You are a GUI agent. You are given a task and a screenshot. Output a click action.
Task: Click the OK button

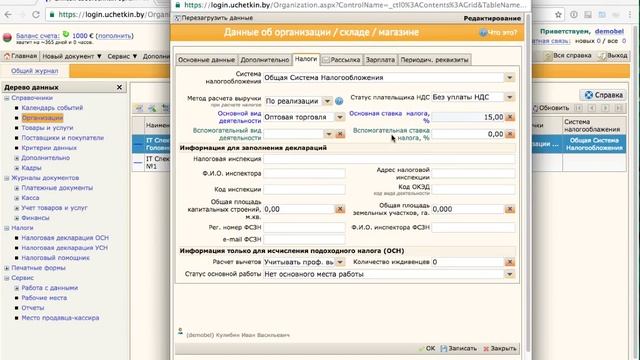427,349
